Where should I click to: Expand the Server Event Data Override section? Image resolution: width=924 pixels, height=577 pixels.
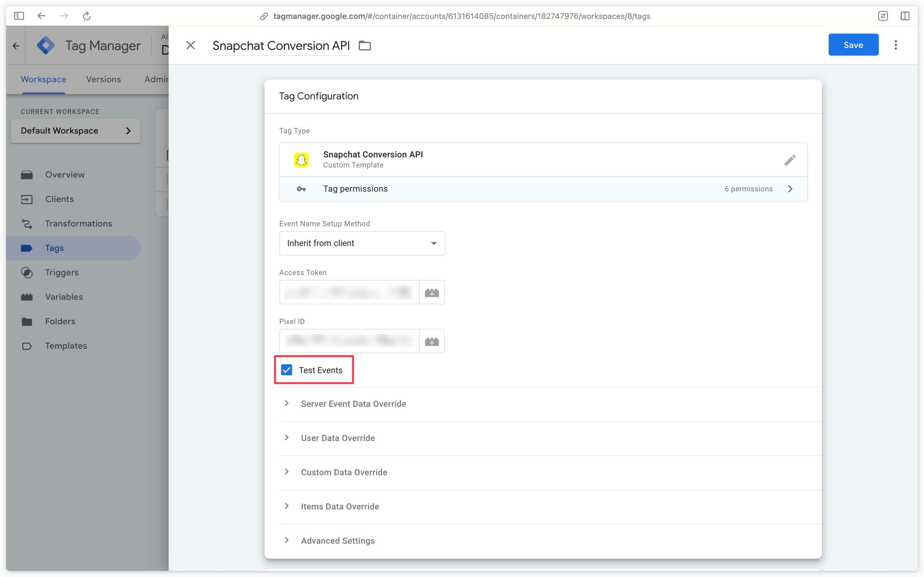[286, 403]
